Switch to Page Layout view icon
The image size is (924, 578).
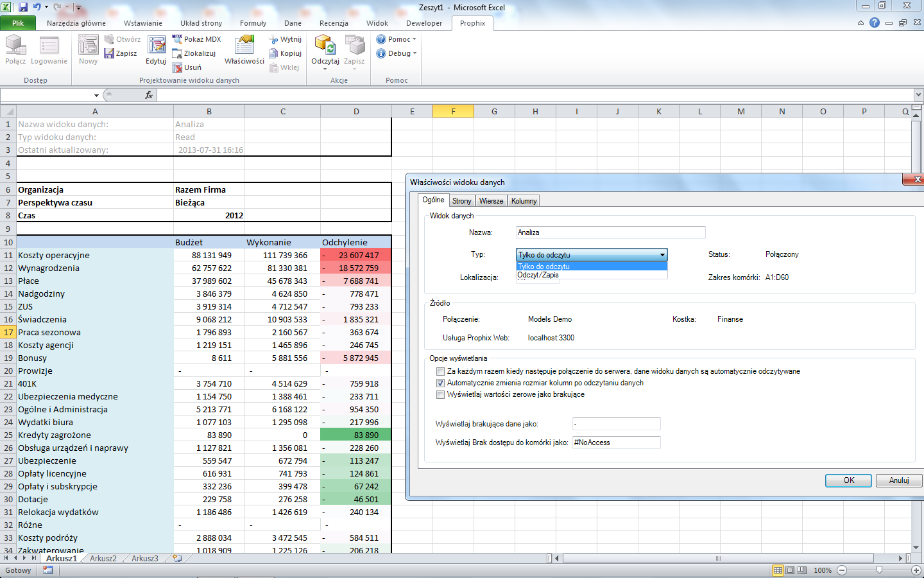pos(791,570)
